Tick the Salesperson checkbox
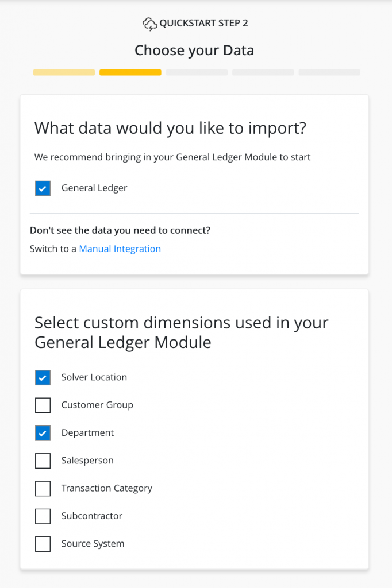 (43, 461)
